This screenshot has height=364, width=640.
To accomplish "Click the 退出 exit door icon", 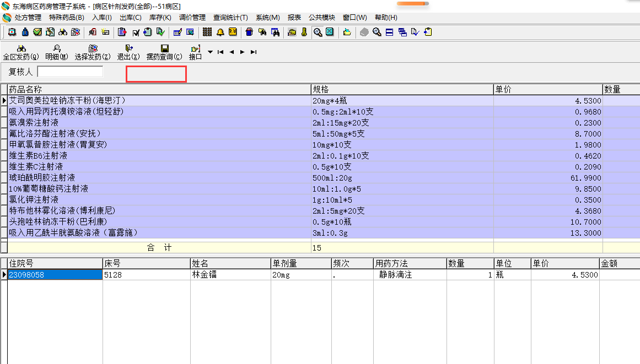I will [128, 48].
